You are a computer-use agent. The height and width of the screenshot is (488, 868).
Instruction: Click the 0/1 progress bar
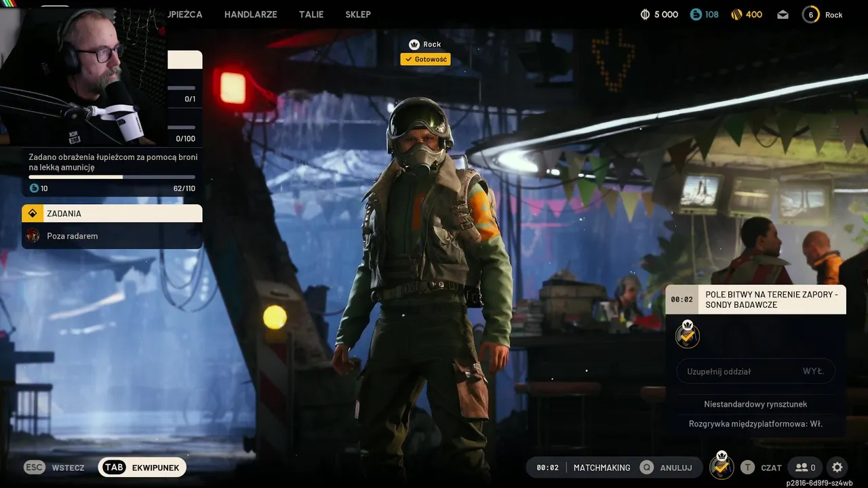click(x=182, y=88)
